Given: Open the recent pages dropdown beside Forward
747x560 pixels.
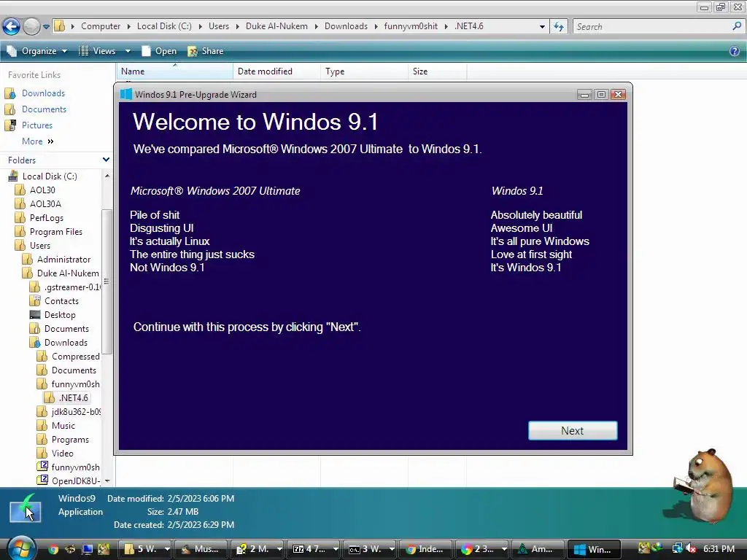Looking at the screenshot, I should coord(46,27).
